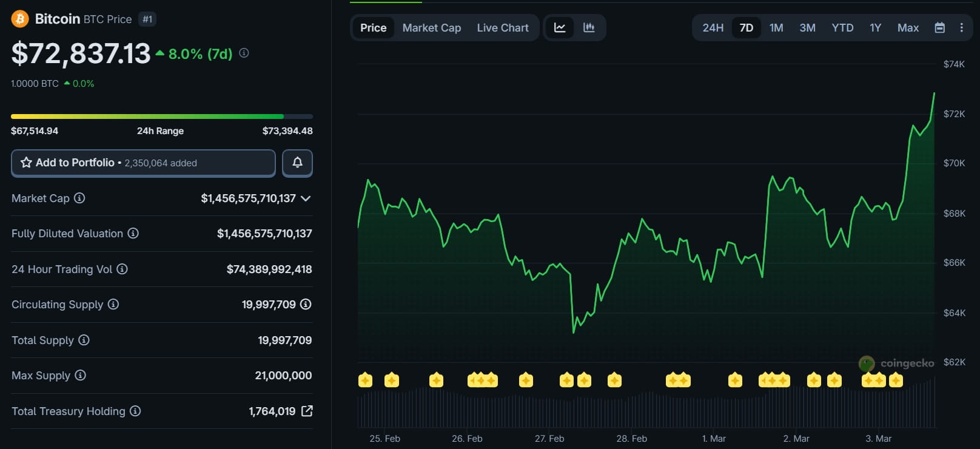Open the chart three-dot options menu
This screenshot has height=449, width=980.
click(961, 28)
